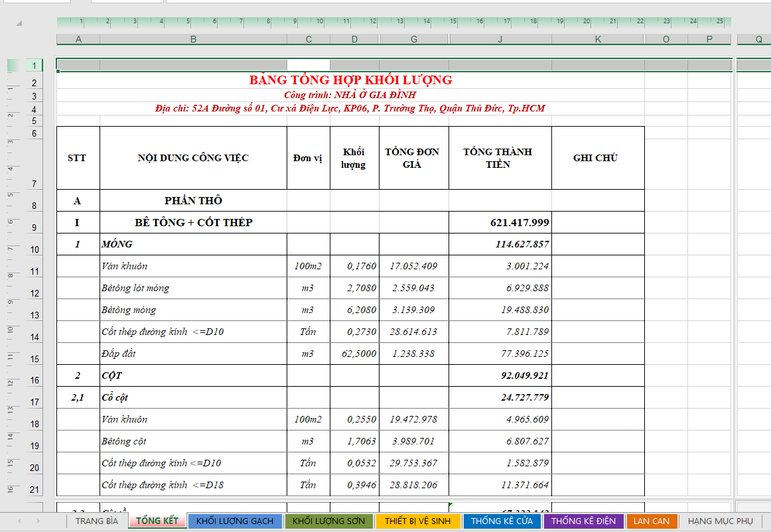
Task: Click the 92.049.921 amount cell
Action: point(500,375)
